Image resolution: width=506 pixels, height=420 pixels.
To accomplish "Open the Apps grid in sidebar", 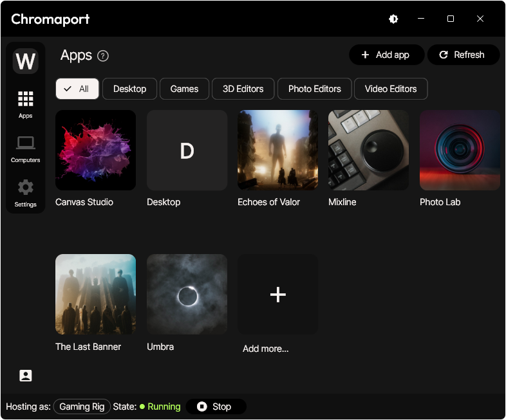I will 25,104.
